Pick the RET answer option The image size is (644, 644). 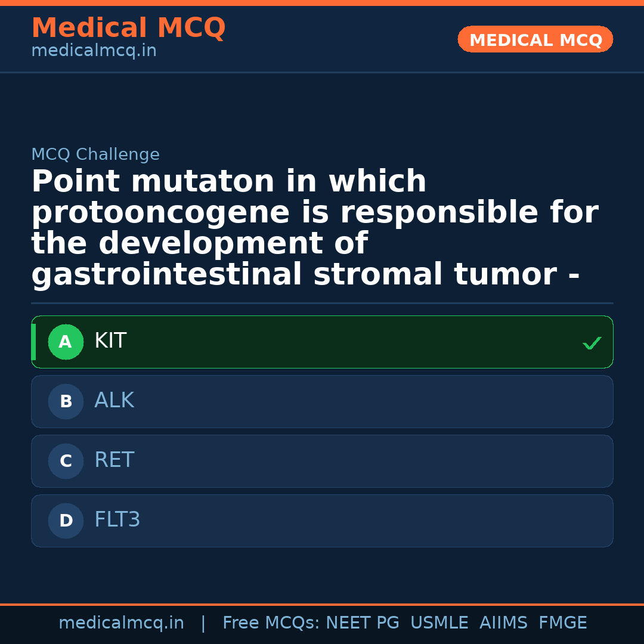tap(322, 462)
